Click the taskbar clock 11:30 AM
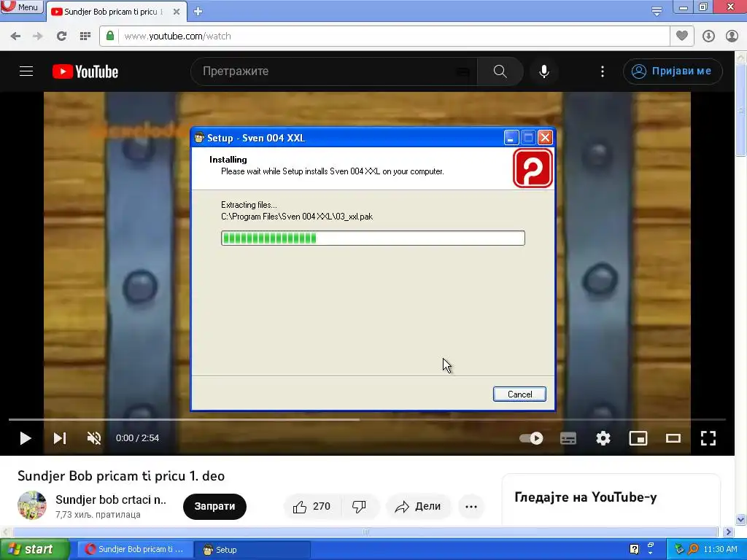Image resolution: width=747 pixels, height=560 pixels. pyautogui.click(x=720, y=549)
